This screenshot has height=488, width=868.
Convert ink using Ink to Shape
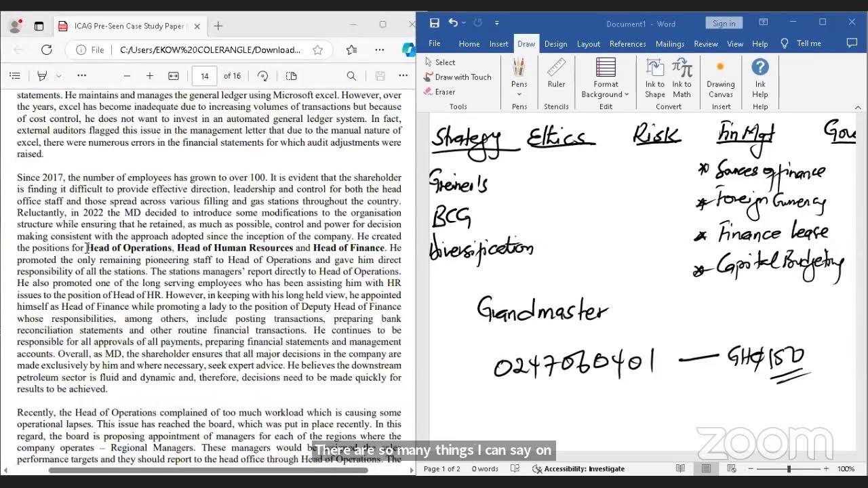click(x=654, y=78)
